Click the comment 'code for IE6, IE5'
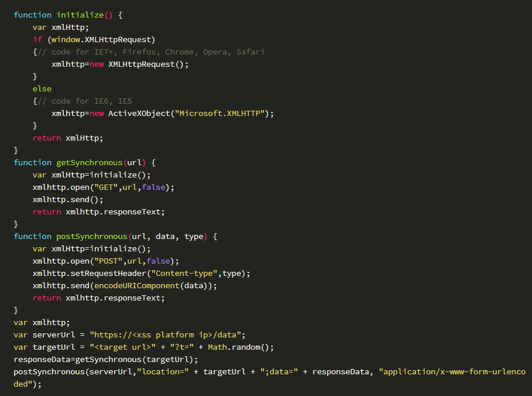 tap(85, 101)
